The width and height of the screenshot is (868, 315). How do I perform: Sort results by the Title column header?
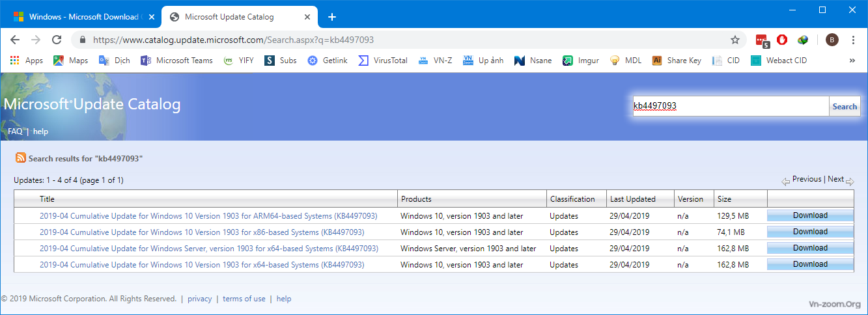coord(47,199)
